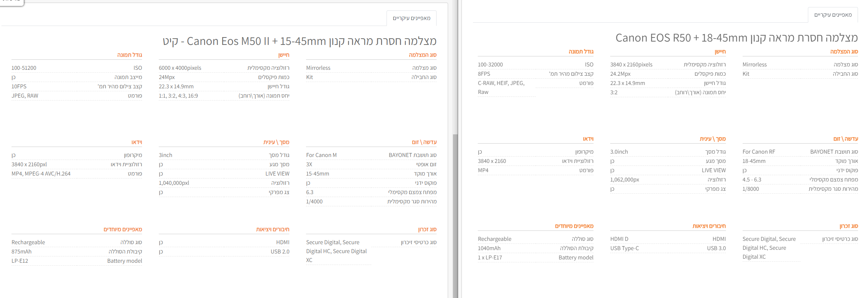Click the 'MP4' video format on the R50 page
The image size is (868, 298).
coord(483,170)
